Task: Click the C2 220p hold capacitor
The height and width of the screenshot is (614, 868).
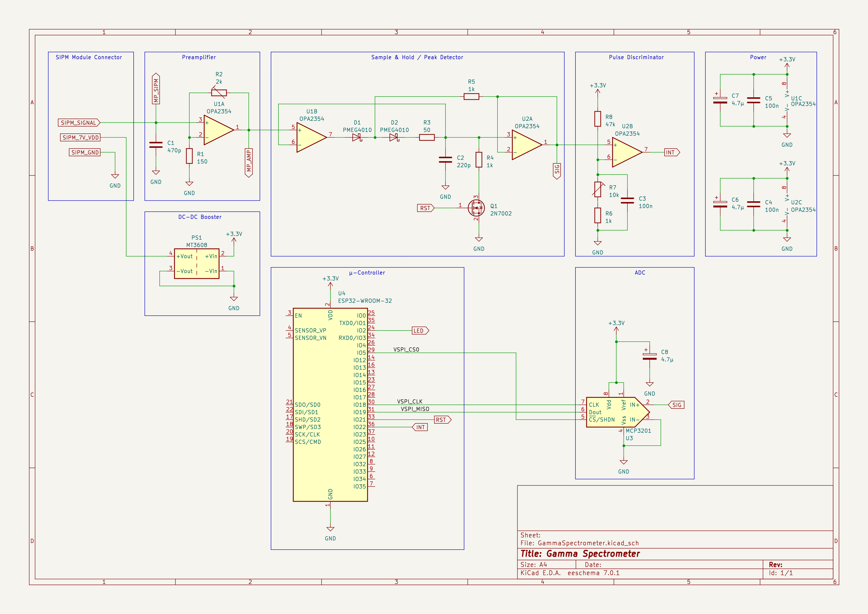Action: [445, 159]
